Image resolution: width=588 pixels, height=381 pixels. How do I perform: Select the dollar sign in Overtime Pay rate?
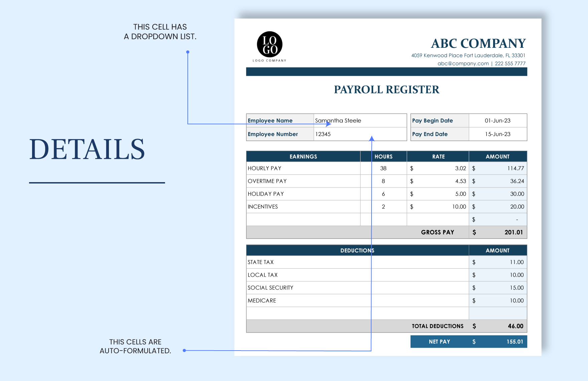coord(412,181)
